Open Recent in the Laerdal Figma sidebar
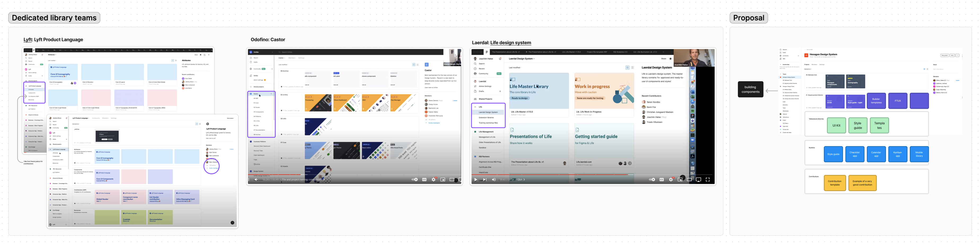 [x=482, y=68]
